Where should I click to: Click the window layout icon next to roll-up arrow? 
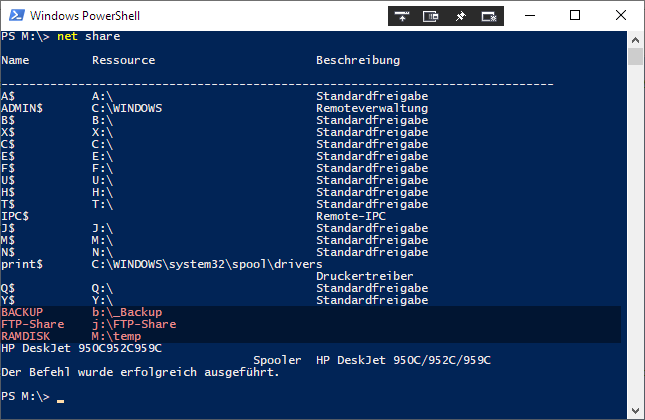[x=430, y=15]
